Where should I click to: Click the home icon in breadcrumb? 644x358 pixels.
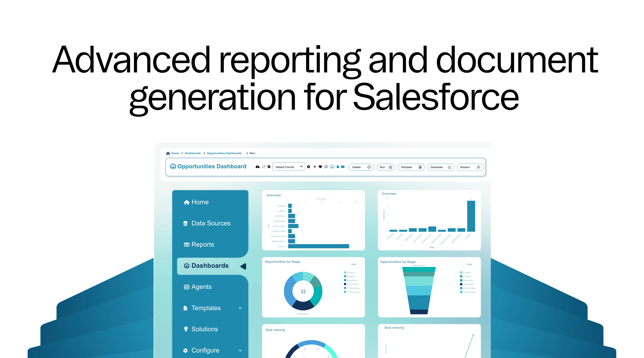pyautogui.click(x=168, y=153)
